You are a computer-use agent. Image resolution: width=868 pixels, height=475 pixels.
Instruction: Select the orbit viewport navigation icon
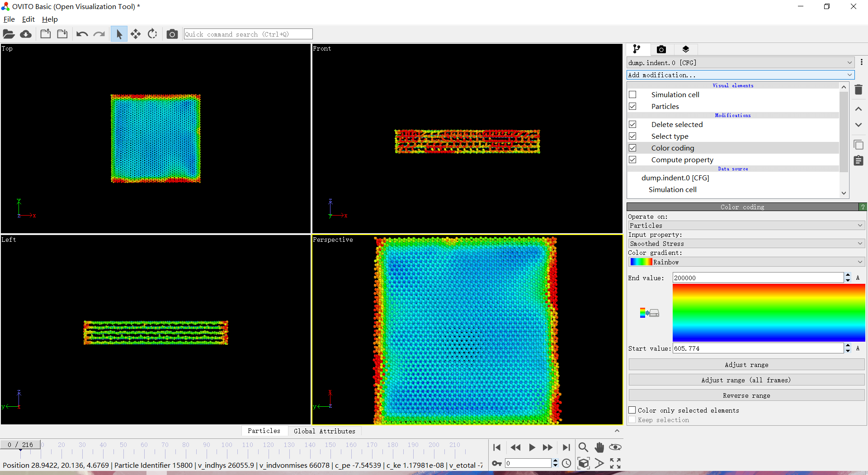[x=615, y=447]
